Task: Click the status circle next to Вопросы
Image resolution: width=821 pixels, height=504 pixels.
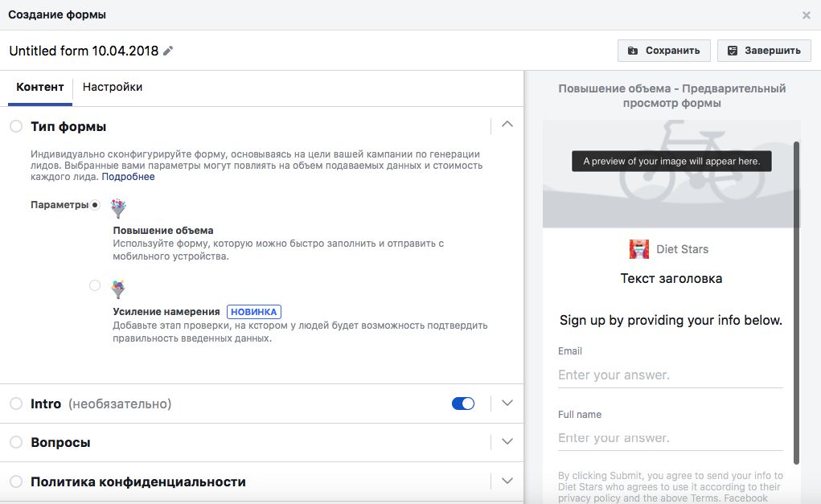Action: (14, 442)
